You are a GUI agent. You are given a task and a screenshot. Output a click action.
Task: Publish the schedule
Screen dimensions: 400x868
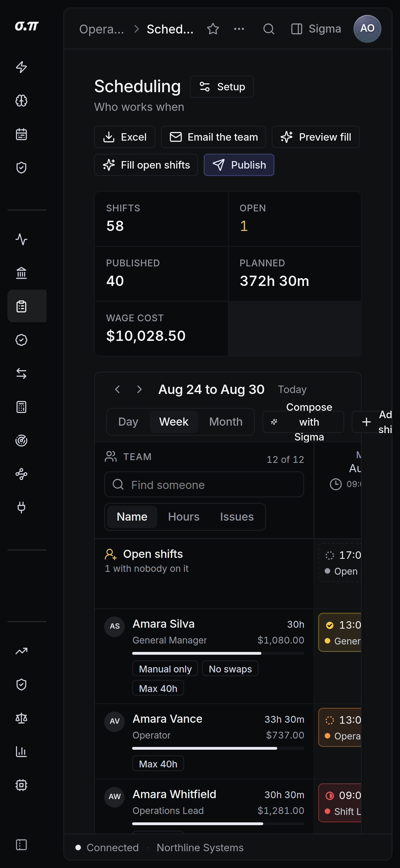[x=239, y=165]
